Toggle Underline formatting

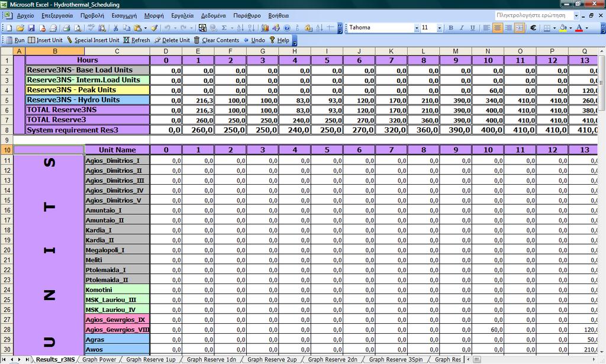(x=472, y=28)
